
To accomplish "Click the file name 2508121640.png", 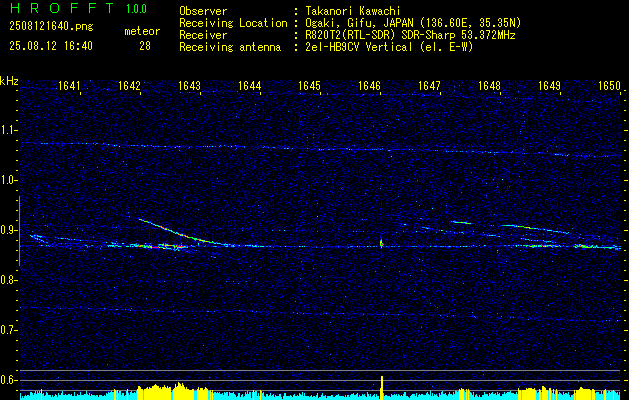I will coord(51,27).
